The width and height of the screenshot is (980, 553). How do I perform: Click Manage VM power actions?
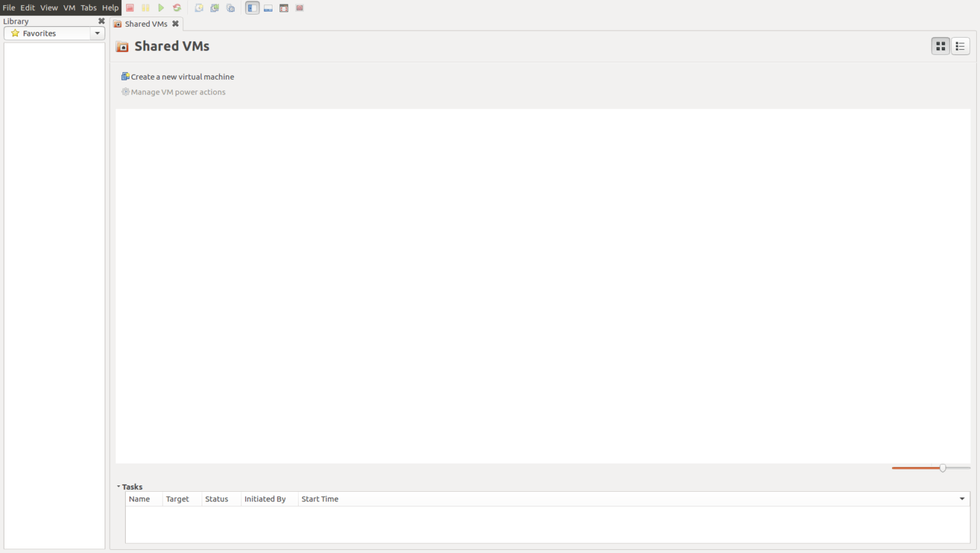[177, 91]
